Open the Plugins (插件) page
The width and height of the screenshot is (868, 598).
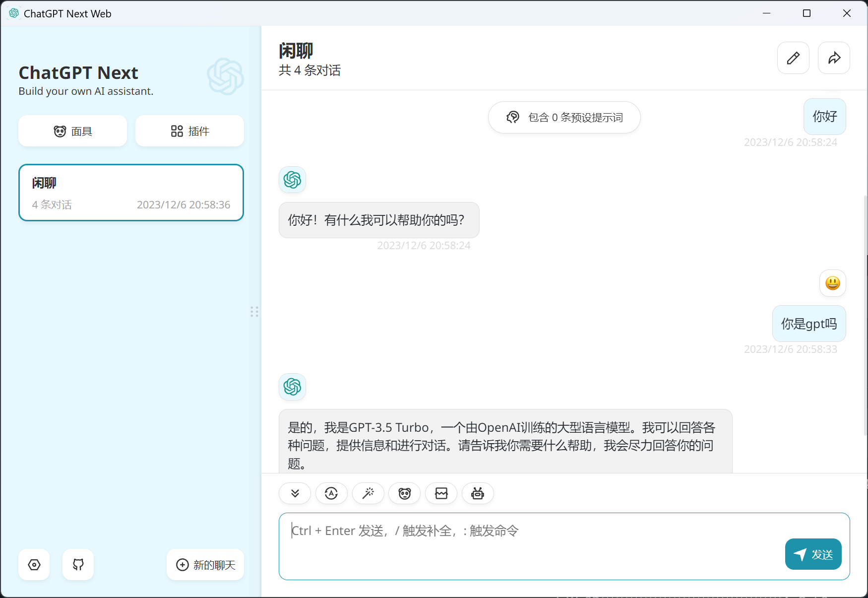point(189,131)
